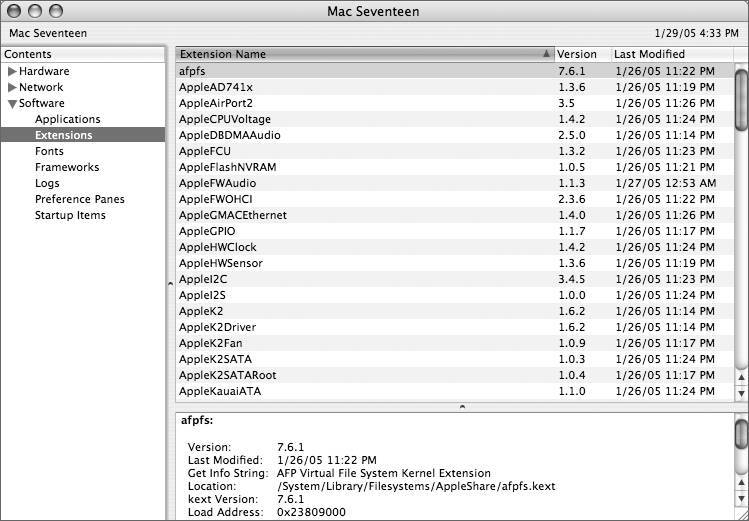749x521 pixels.
Task: Select Applications in Contents sidebar
Action: tap(67, 119)
